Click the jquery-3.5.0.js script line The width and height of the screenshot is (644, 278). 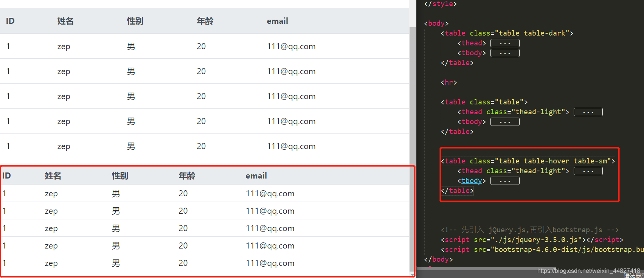(532, 240)
